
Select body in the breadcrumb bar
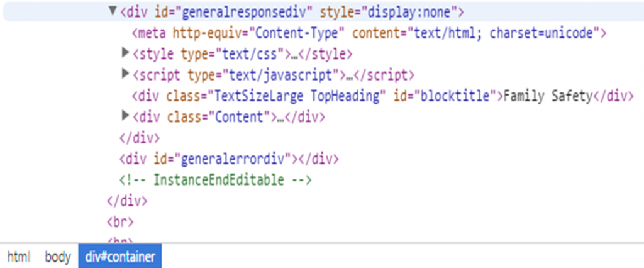(58, 257)
